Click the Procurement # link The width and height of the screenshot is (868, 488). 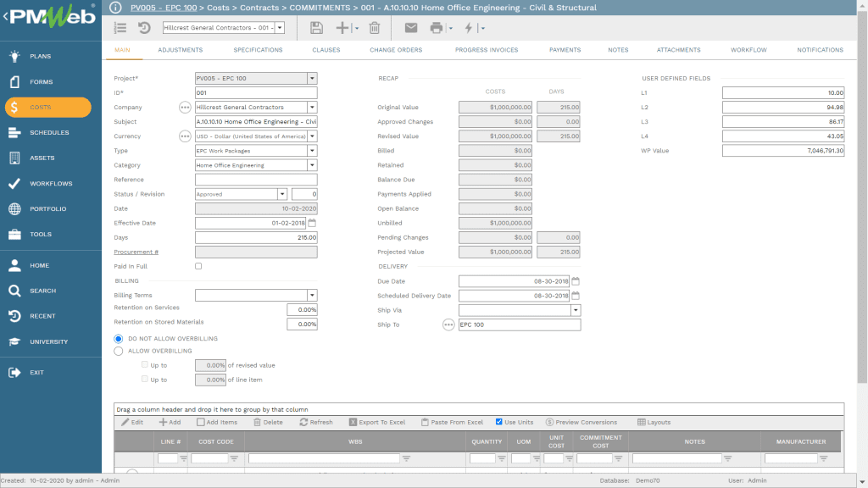[x=136, y=252]
